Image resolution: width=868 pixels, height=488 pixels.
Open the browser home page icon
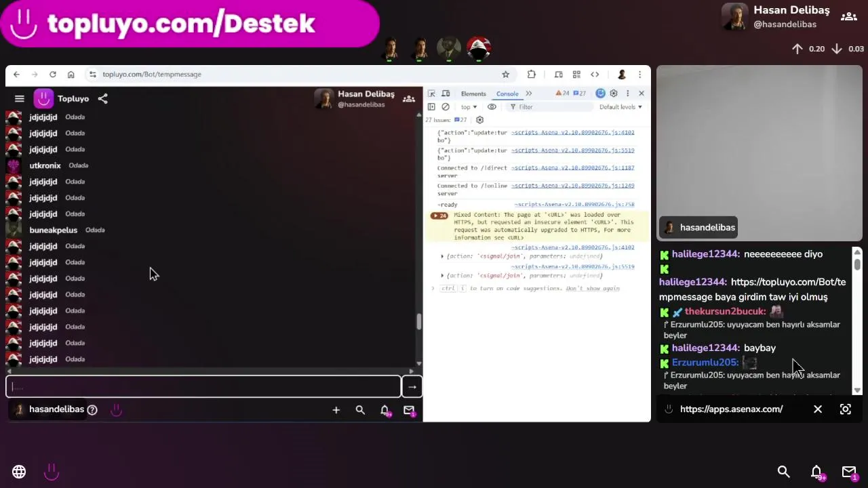coord(71,75)
